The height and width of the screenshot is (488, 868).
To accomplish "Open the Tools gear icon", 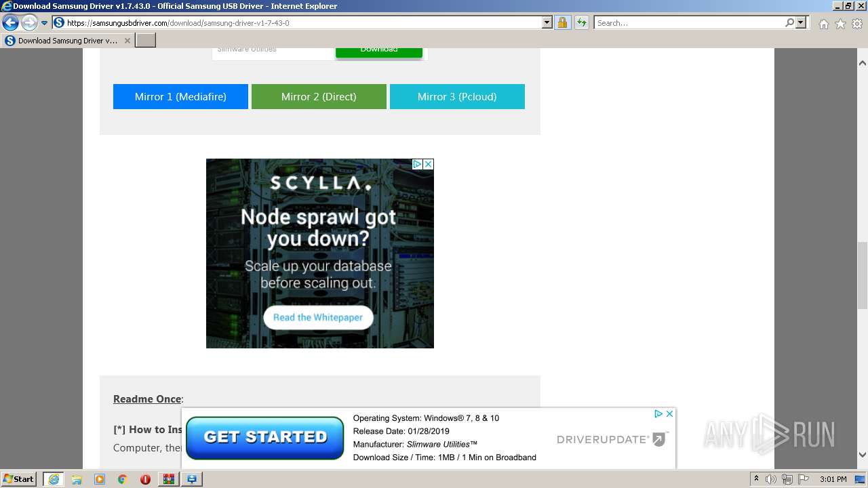I will tap(857, 24).
